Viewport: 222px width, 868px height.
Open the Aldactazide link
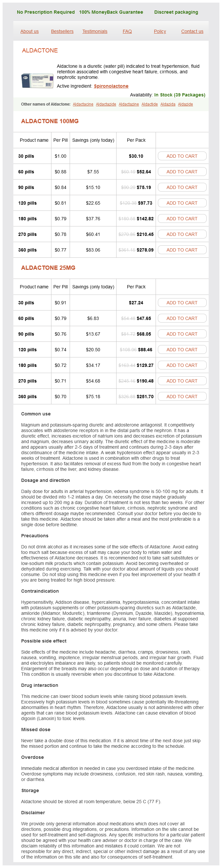pos(106,104)
